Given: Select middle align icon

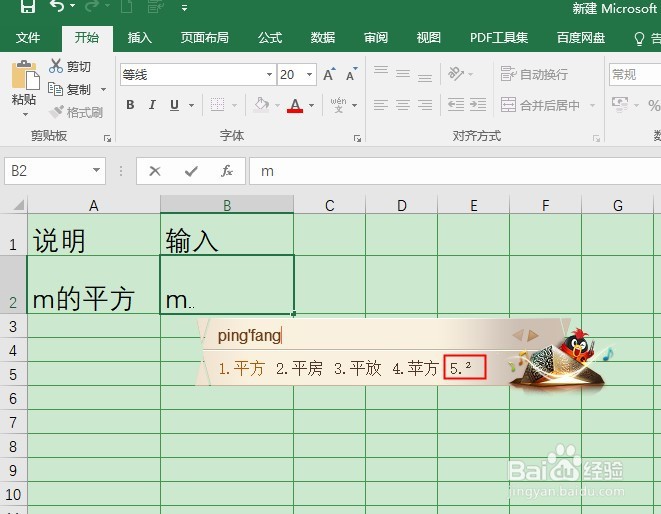Looking at the screenshot, I should coord(403,74).
